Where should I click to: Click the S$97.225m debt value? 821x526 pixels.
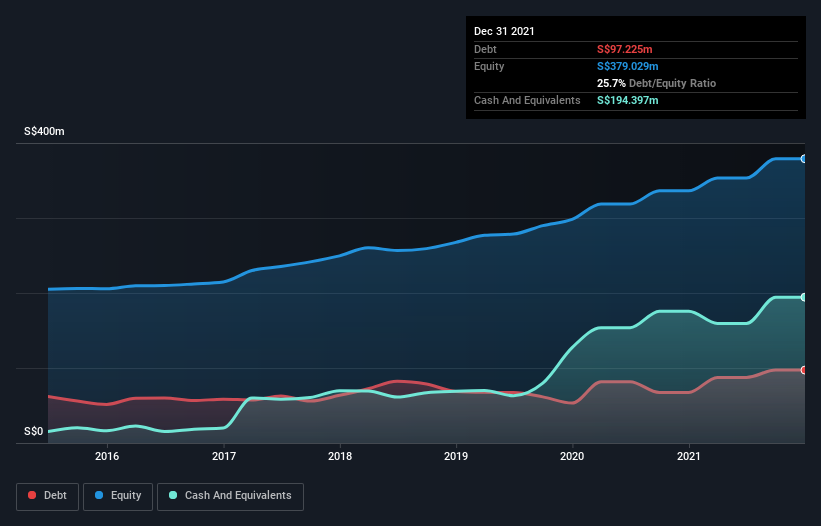(625, 49)
